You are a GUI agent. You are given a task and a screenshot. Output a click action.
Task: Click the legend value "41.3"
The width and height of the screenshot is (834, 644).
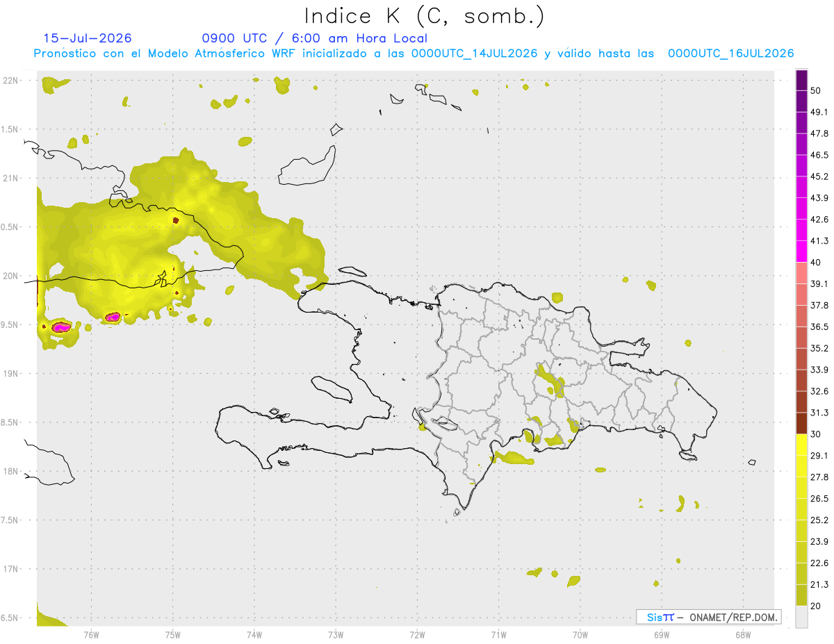click(x=819, y=241)
